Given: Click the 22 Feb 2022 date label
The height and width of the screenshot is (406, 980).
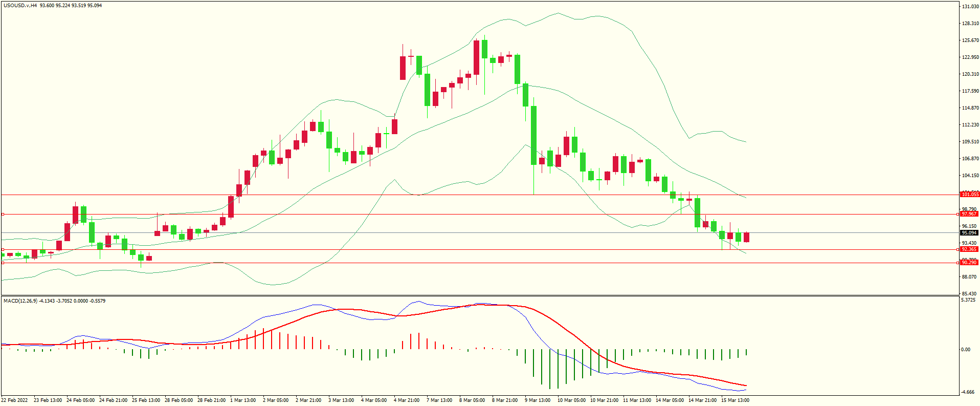Looking at the screenshot, I should click(x=14, y=400).
